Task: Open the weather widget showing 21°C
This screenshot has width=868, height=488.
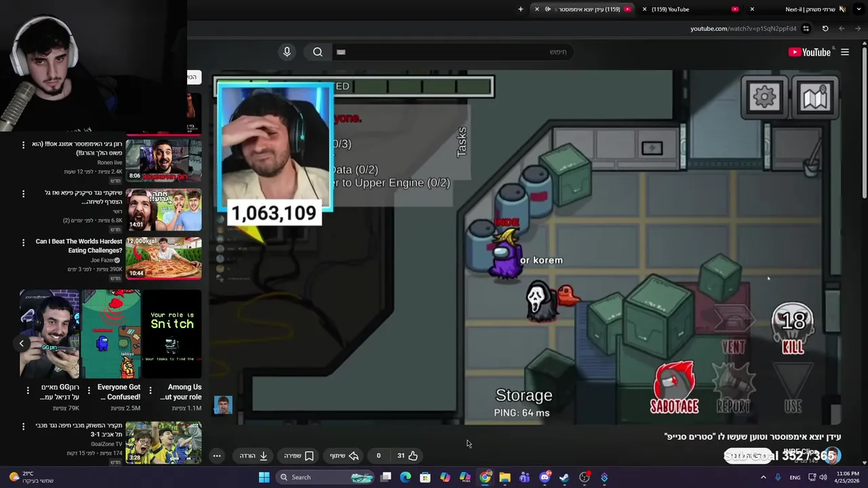Action: tap(31, 477)
